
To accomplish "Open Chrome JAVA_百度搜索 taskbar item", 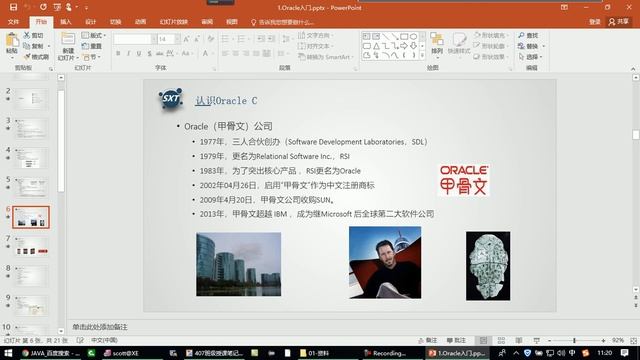I will 51,353.
